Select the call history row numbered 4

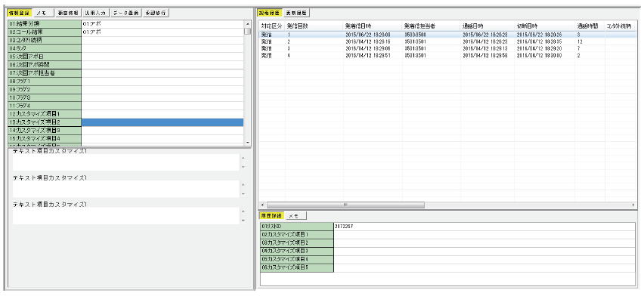click(x=447, y=55)
